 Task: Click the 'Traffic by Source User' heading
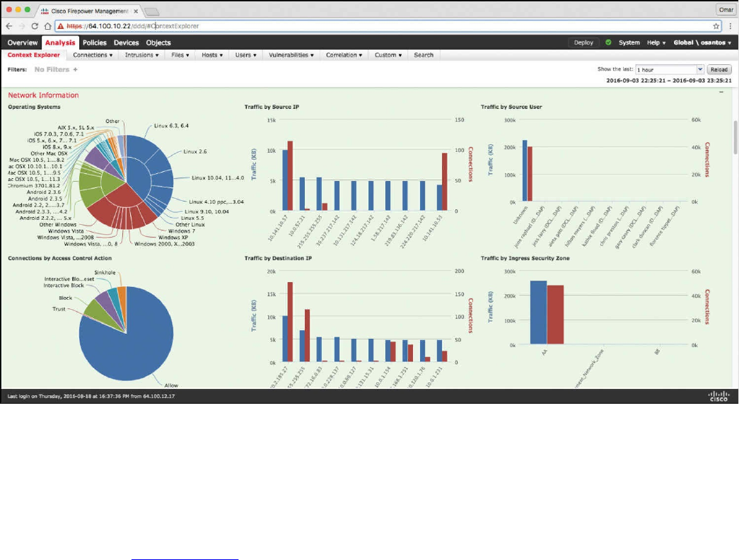(511, 107)
